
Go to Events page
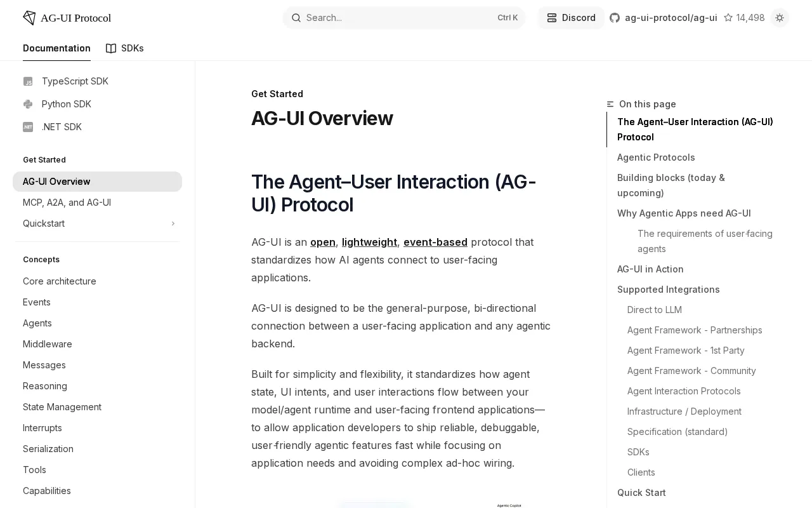[x=97, y=302]
